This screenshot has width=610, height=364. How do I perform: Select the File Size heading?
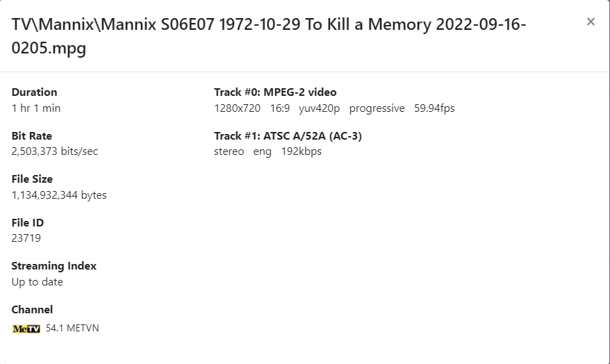point(32,179)
